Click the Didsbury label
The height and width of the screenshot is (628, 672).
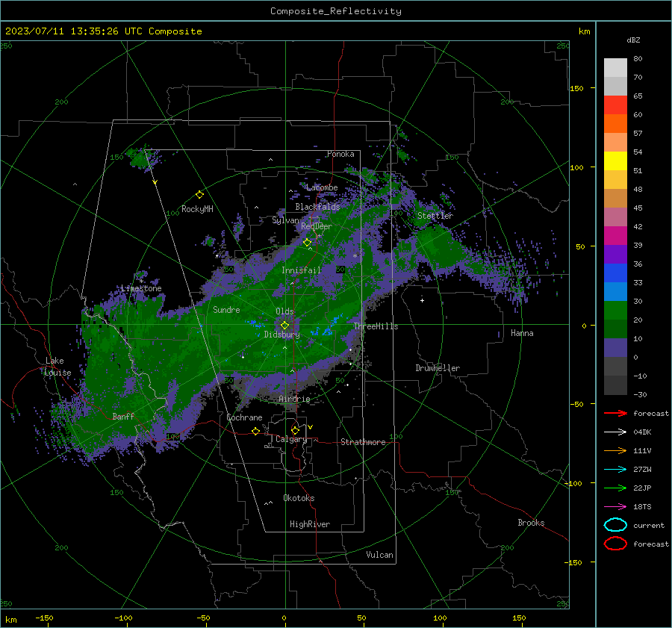click(x=281, y=335)
